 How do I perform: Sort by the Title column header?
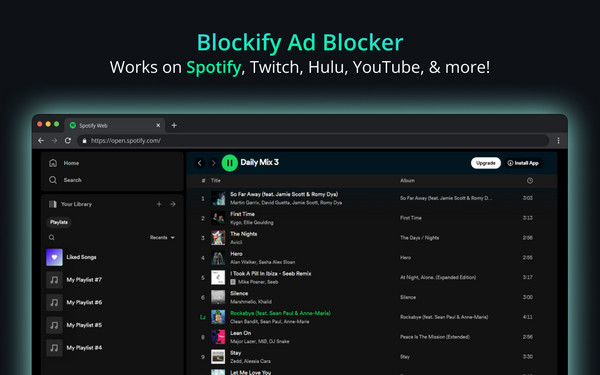point(216,180)
